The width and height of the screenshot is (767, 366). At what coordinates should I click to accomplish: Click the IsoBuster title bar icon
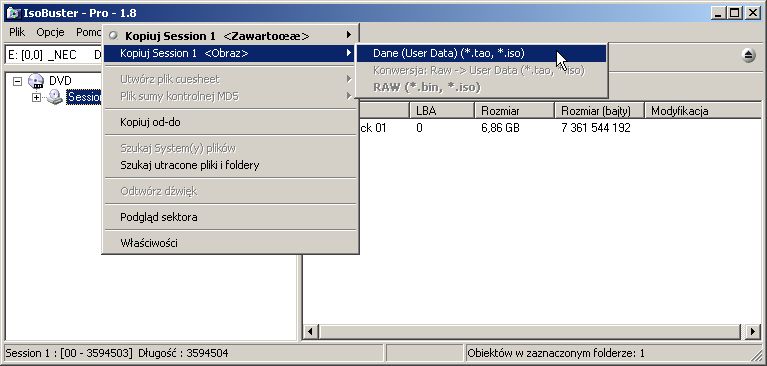(x=14, y=13)
